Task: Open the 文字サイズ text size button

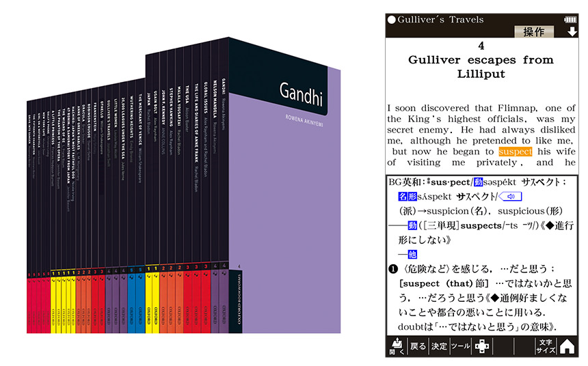Action: [546, 346]
